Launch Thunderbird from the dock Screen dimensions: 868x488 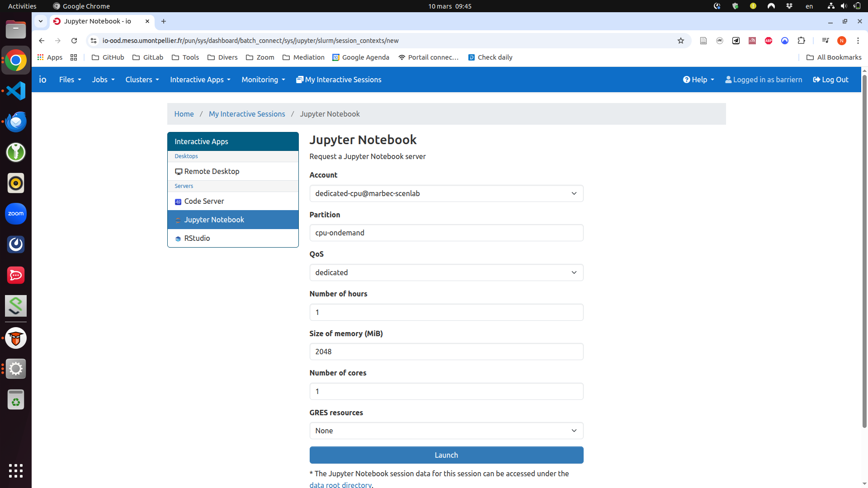pos(16,122)
